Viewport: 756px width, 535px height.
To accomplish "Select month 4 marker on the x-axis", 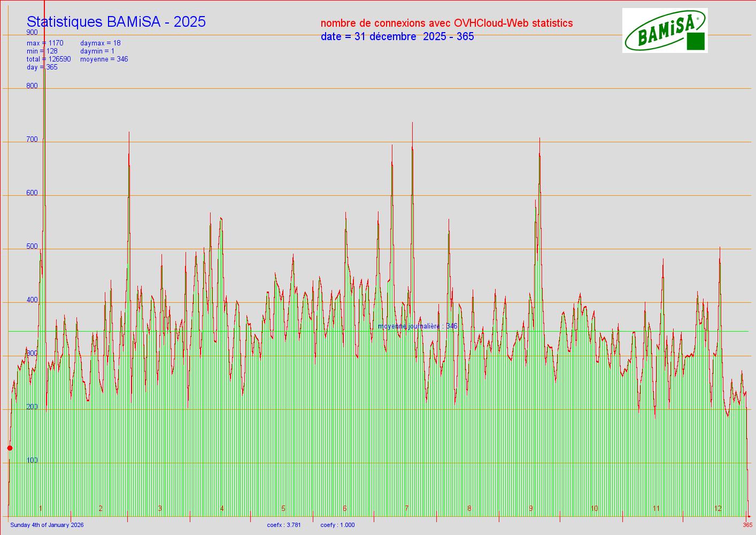I will pos(222,508).
